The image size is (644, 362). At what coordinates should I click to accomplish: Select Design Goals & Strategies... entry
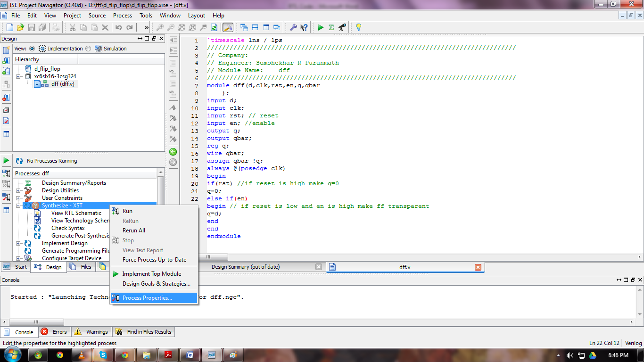(x=154, y=284)
